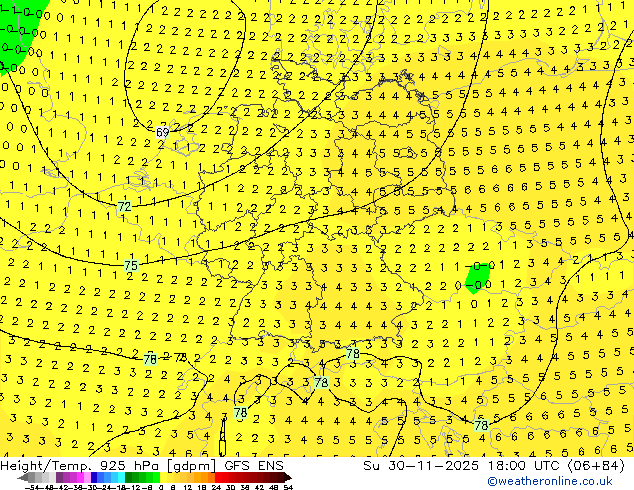Click the GFS ENS model label
The width and height of the screenshot is (634, 490).
254,466
